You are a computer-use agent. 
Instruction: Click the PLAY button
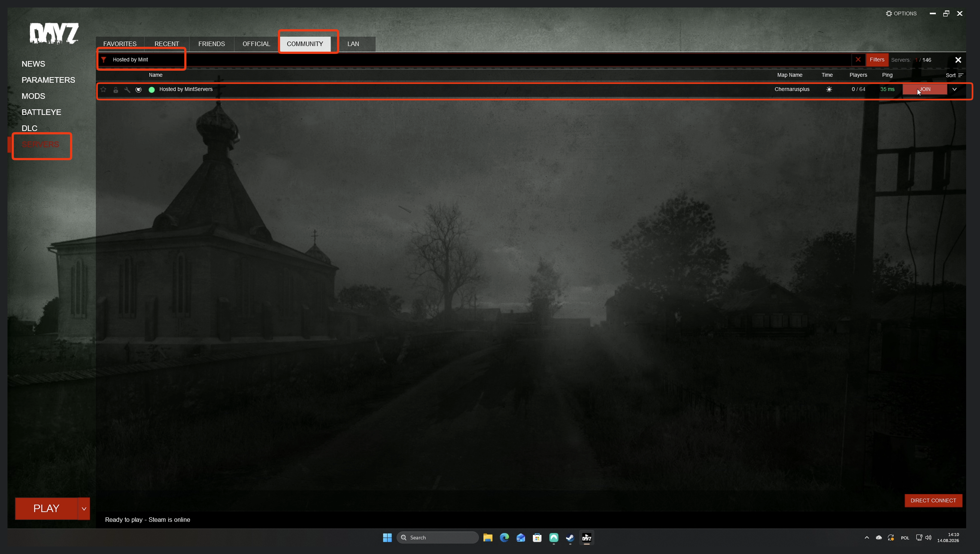tap(46, 509)
